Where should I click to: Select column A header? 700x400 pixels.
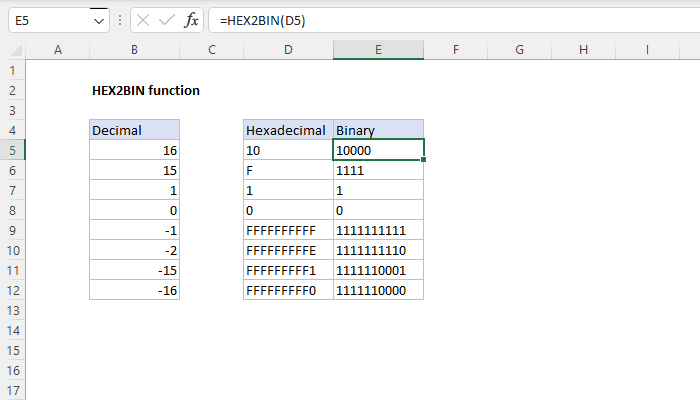point(58,50)
